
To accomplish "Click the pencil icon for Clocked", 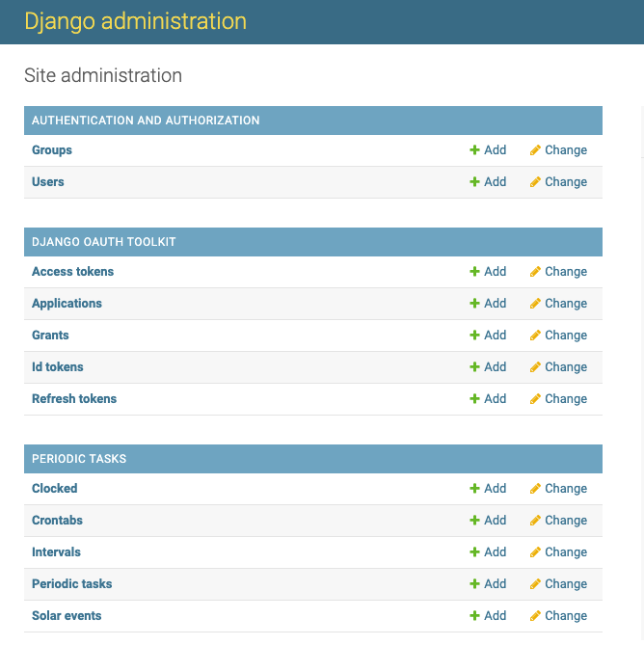I will (535, 489).
